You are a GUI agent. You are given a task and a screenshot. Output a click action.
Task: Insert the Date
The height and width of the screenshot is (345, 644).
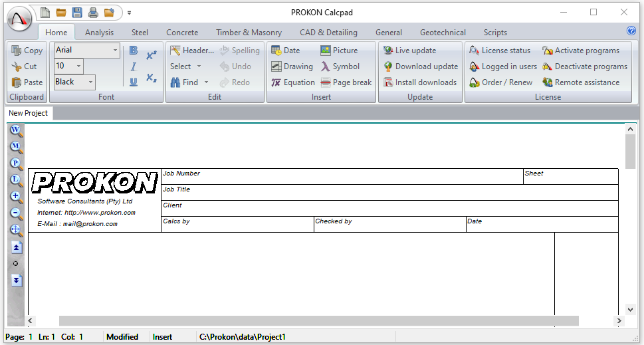pyautogui.click(x=285, y=51)
